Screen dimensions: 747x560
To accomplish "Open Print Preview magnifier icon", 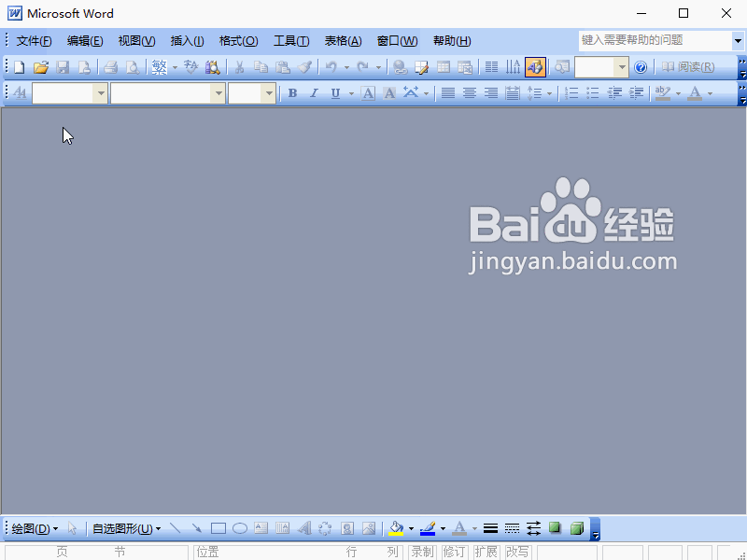I will pos(132,67).
